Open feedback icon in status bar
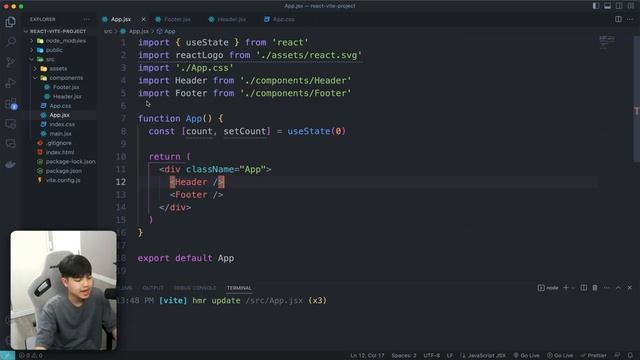 point(617,356)
